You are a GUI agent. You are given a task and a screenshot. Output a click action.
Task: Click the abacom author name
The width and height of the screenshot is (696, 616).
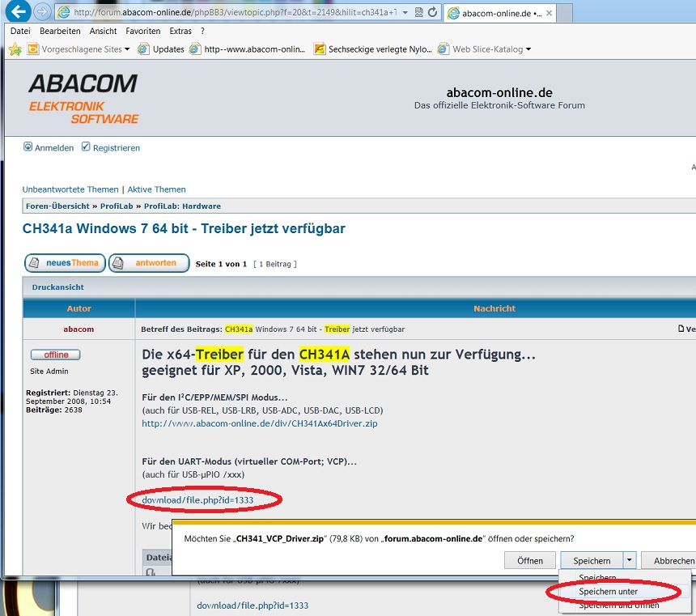79,329
